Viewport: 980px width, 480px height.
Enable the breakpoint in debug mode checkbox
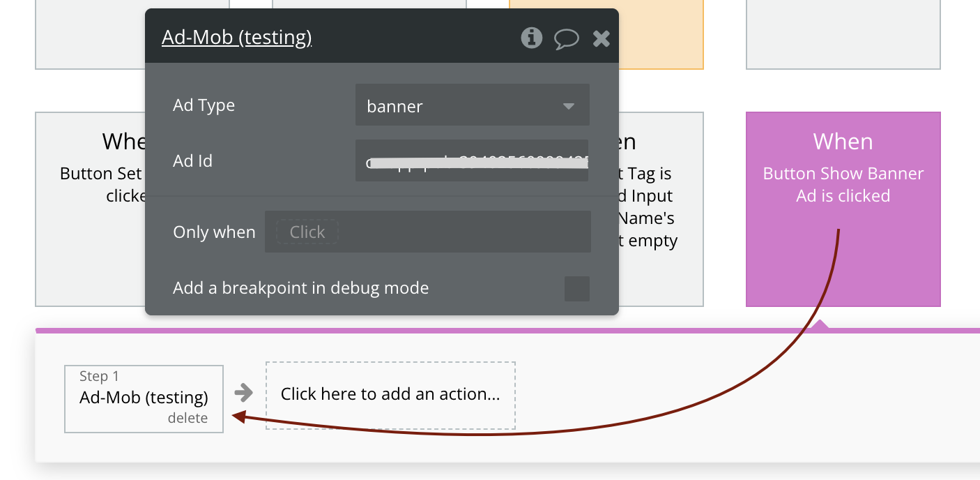pyautogui.click(x=576, y=288)
